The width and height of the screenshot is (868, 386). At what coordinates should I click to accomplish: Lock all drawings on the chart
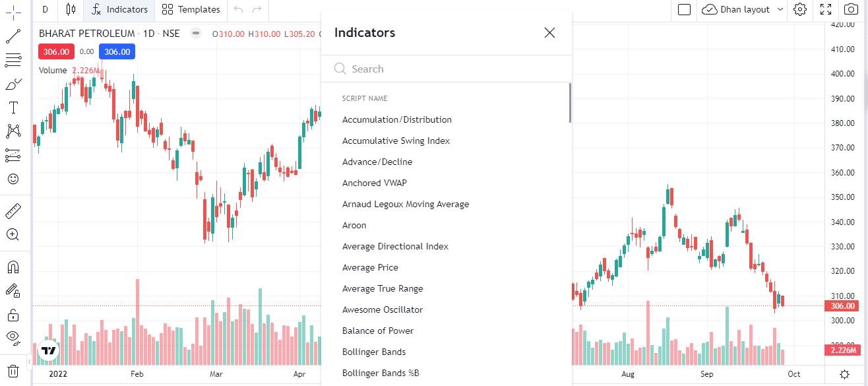[13, 314]
